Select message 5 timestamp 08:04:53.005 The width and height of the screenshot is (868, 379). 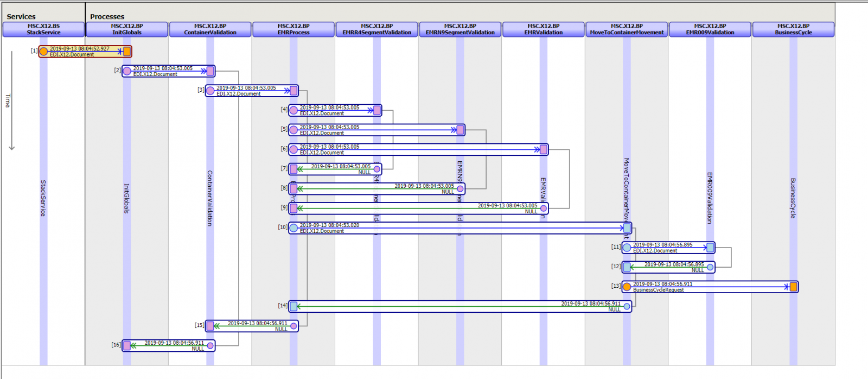(329, 127)
